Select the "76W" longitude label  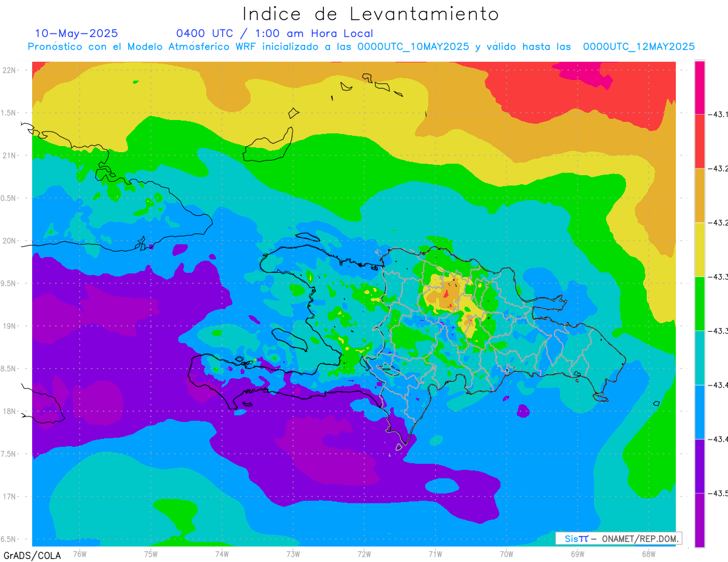pyautogui.click(x=79, y=553)
